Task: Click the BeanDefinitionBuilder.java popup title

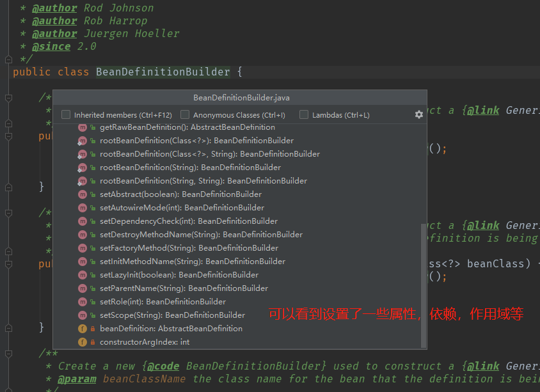Action: point(241,98)
